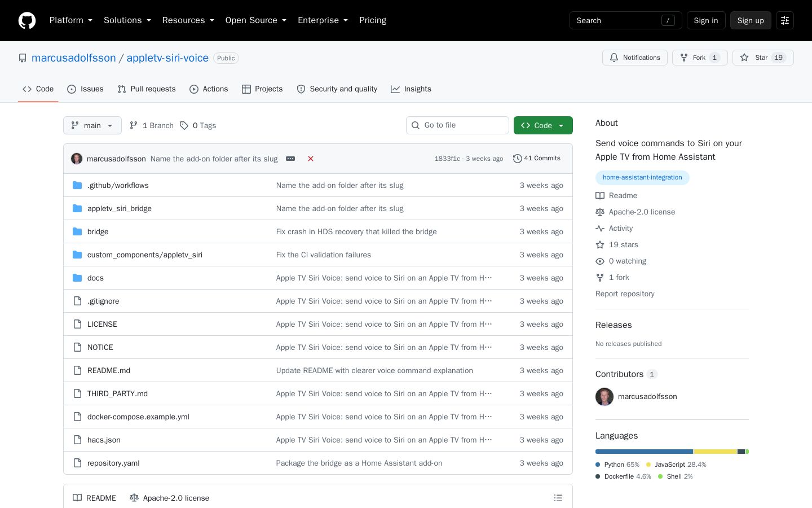Open the Enterprise dropdown menu
This screenshot has width=812, height=508.
point(323,20)
